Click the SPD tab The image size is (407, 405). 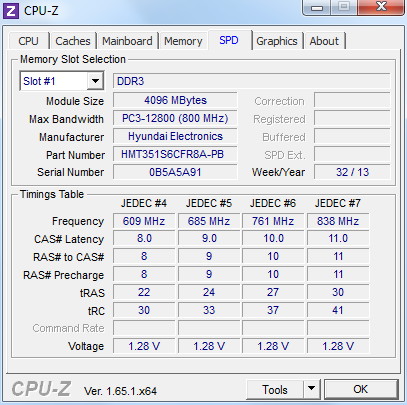tap(229, 40)
